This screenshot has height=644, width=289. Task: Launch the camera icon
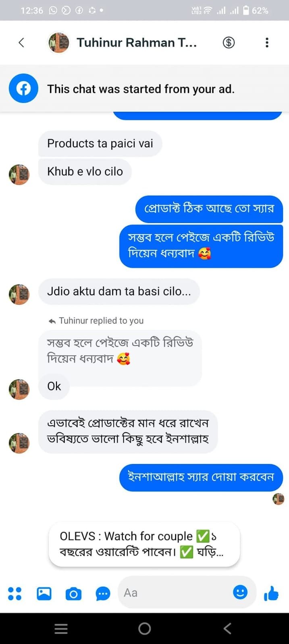coord(73,594)
